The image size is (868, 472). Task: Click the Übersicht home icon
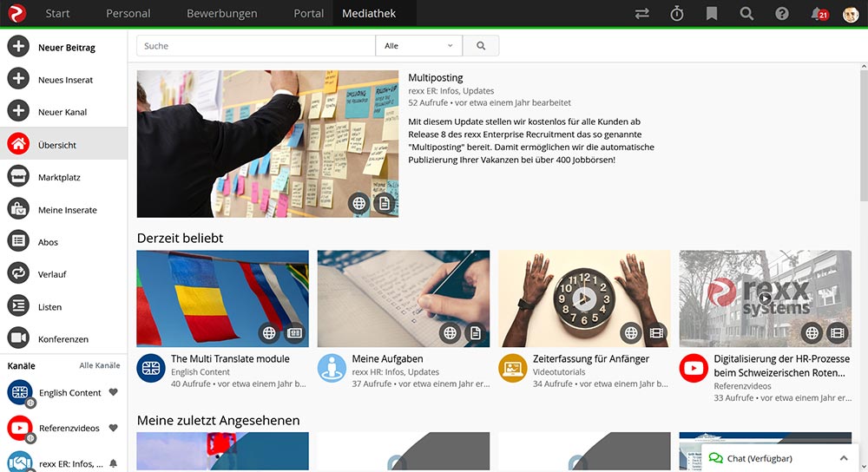coord(18,144)
